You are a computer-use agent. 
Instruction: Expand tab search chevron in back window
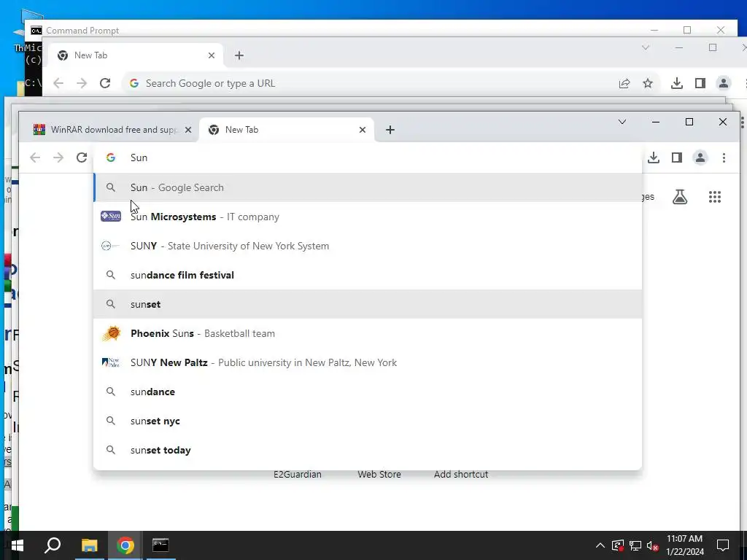(x=646, y=47)
